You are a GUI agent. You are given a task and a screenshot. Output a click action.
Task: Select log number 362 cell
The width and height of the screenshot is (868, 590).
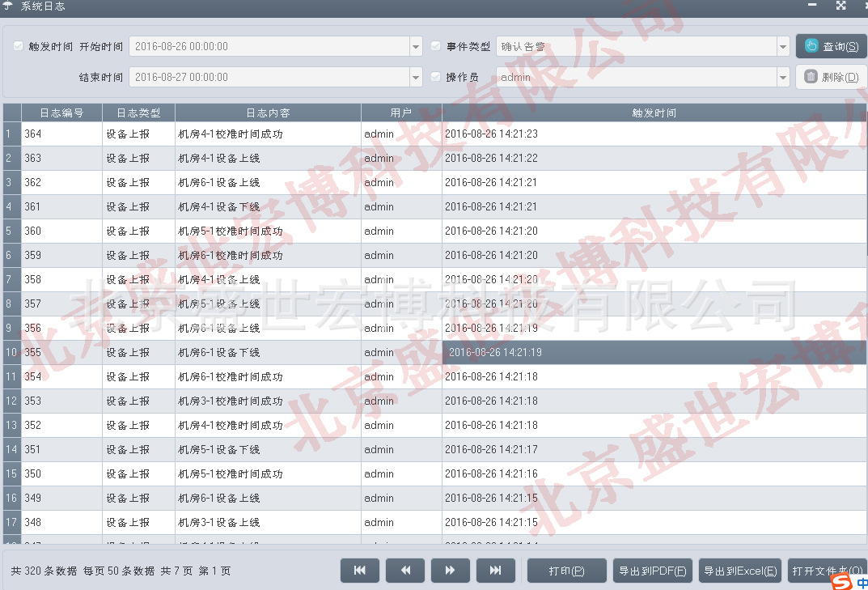click(x=62, y=182)
